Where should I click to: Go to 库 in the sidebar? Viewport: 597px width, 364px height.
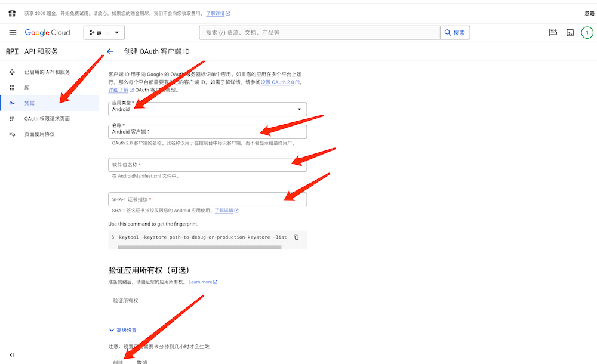point(27,88)
